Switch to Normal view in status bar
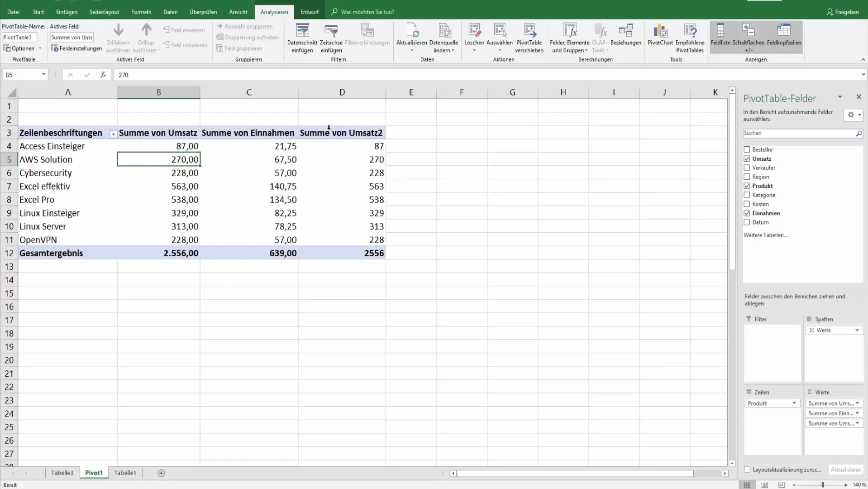 pyautogui.click(x=747, y=485)
